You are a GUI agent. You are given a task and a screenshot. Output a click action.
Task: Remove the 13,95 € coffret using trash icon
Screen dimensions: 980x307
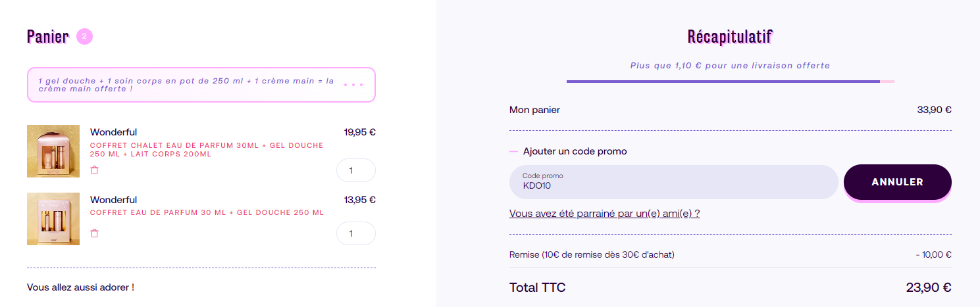pos(94,233)
